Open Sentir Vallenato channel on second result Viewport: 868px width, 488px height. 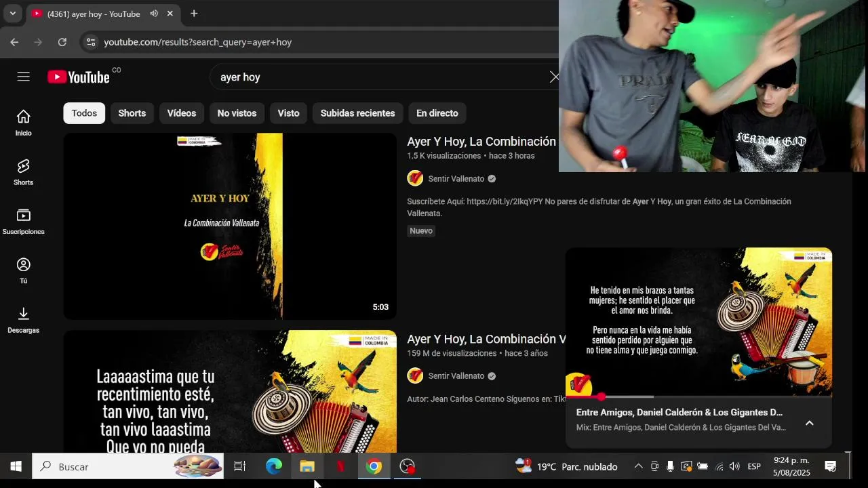456,376
